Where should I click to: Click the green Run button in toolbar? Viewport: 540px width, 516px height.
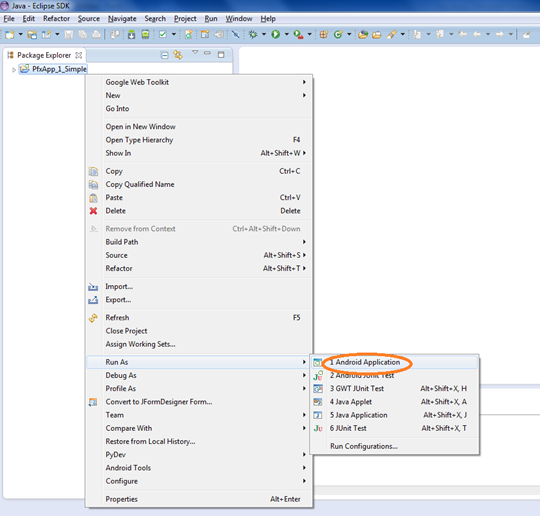[276, 34]
